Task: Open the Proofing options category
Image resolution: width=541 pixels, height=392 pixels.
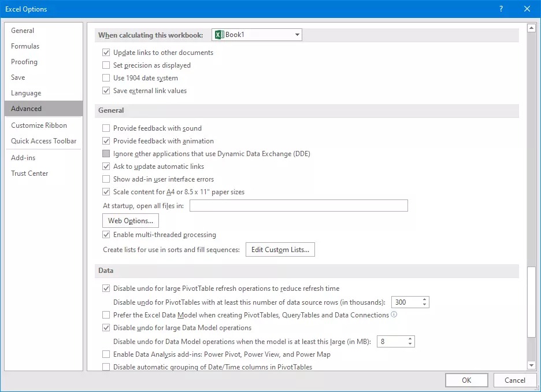Action: tap(43, 62)
